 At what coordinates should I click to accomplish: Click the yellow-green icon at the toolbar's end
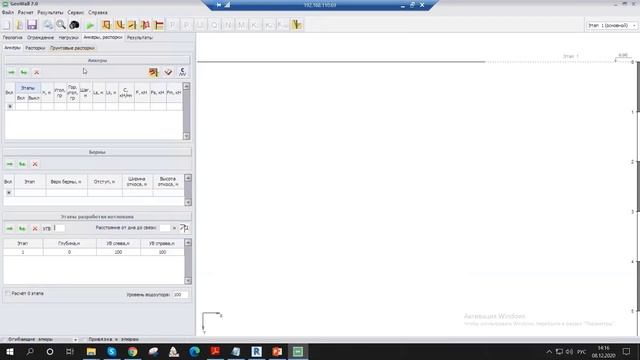(297, 25)
